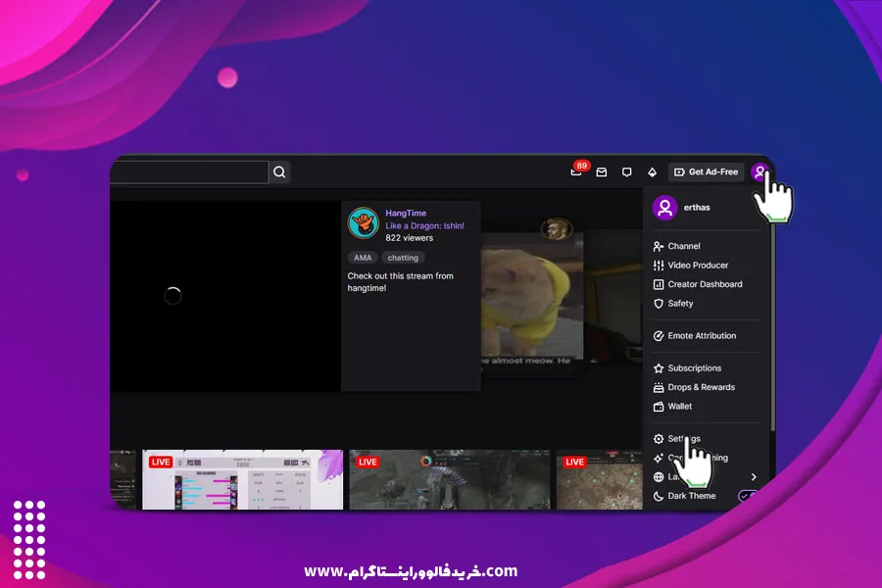882x588 pixels.
Task: Click the Channel person icon
Action: [x=659, y=246]
